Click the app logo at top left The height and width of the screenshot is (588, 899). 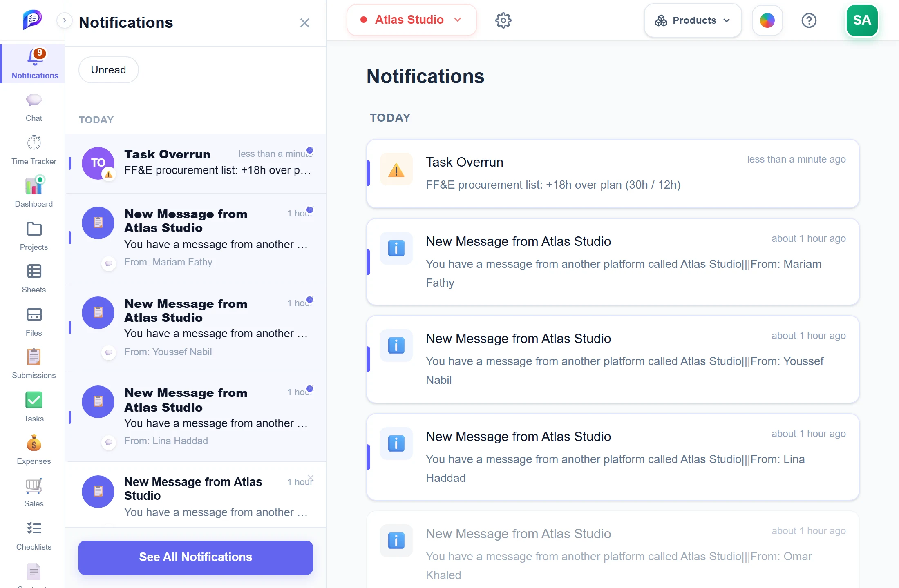tap(32, 20)
